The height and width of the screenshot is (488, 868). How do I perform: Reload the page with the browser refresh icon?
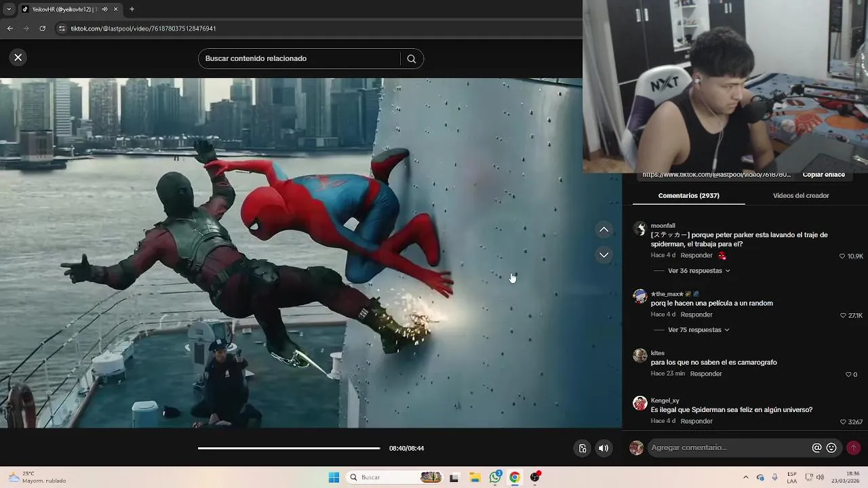click(x=42, y=28)
